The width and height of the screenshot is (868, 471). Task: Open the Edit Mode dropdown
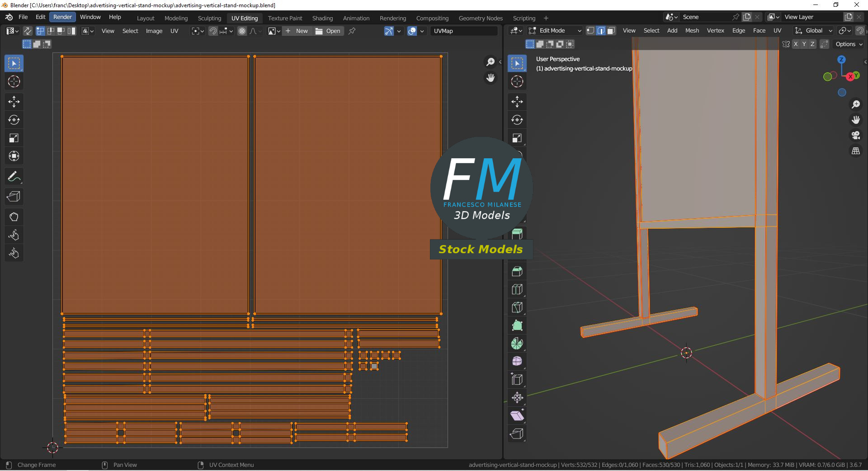click(x=555, y=30)
